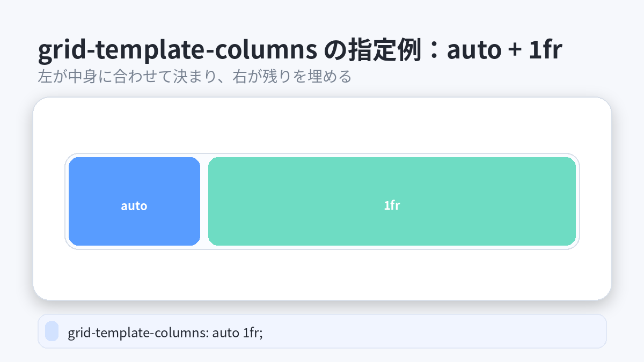Click the top-left rounded corner of the blue cell

click(73, 161)
